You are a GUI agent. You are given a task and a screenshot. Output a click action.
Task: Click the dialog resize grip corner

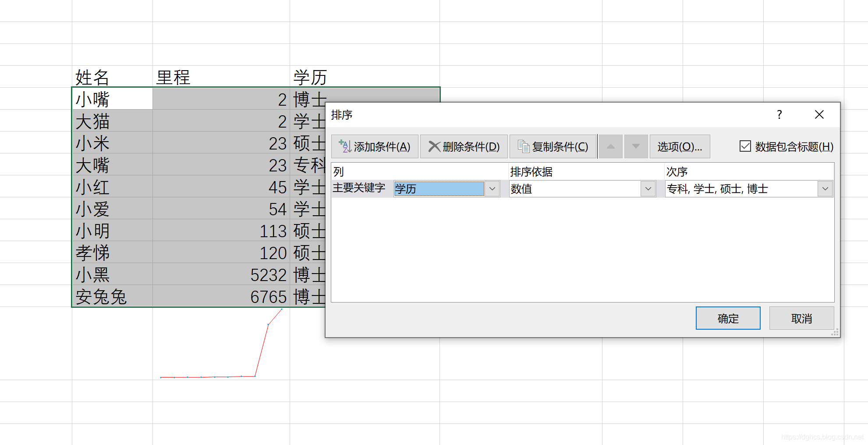coord(835,332)
